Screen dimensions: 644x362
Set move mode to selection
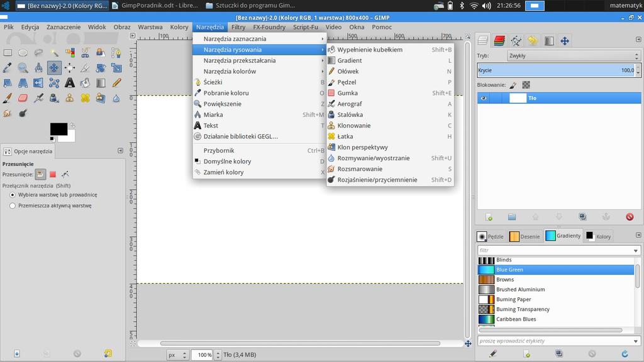[x=53, y=175]
